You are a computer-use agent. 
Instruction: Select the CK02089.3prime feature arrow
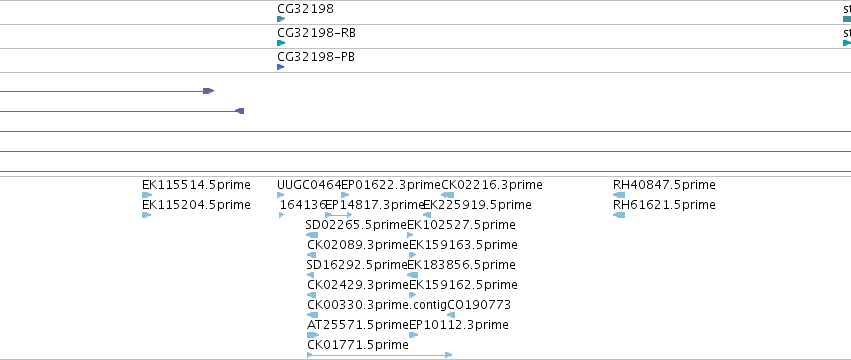click(x=311, y=255)
